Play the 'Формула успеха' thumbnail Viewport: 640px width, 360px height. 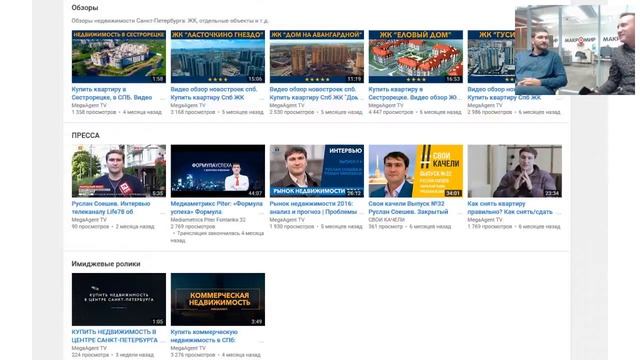[218, 171]
